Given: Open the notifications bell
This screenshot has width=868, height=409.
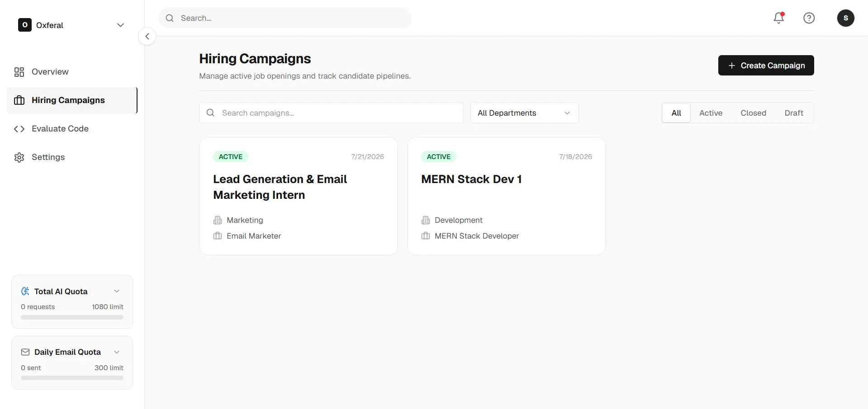Looking at the screenshot, I should (x=779, y=18).
